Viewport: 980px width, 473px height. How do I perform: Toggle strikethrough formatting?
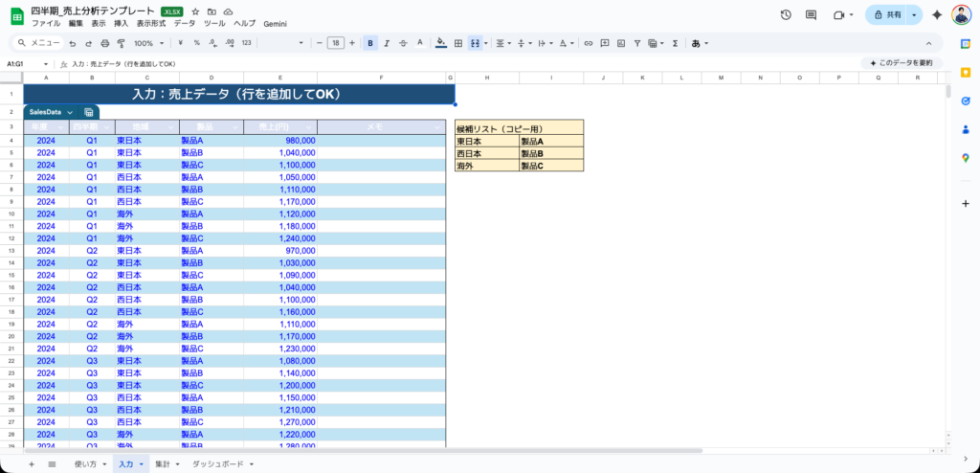pos(403,43)
